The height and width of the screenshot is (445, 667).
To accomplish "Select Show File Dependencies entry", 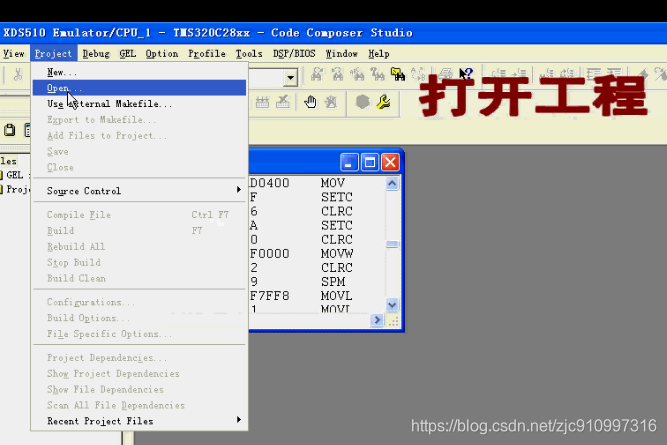I will tap(140, 389).
